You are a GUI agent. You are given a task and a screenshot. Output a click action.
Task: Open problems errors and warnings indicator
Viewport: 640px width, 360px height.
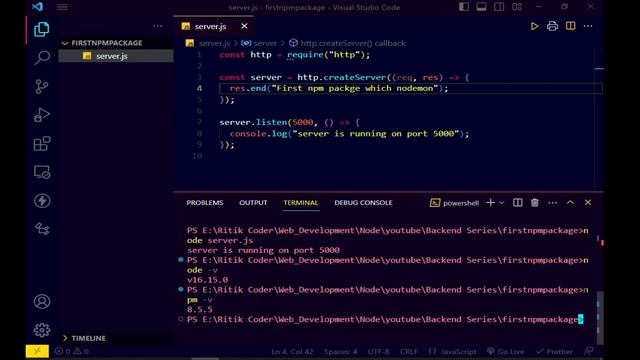click(x=72, y=351)
